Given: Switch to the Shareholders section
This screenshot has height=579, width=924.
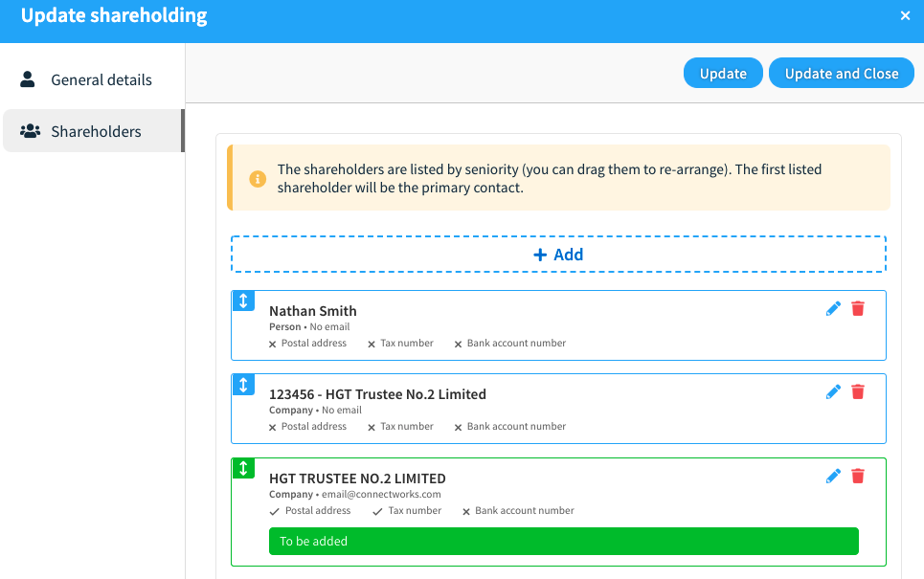Looking at the screenshot, I should tap(93, 131).
